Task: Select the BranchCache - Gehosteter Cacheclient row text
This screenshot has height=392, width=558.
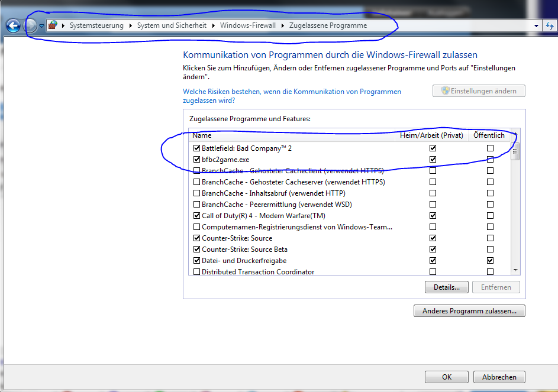Action: point(293,171)
